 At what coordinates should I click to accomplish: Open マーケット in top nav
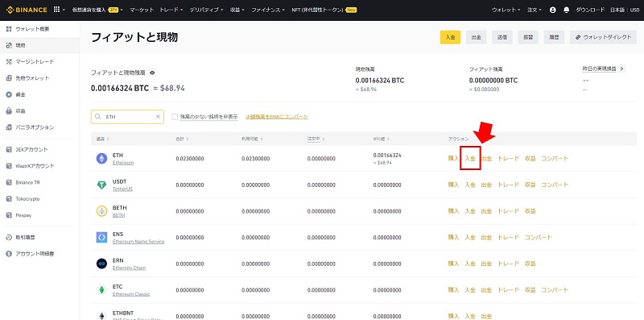pos(142,10)
